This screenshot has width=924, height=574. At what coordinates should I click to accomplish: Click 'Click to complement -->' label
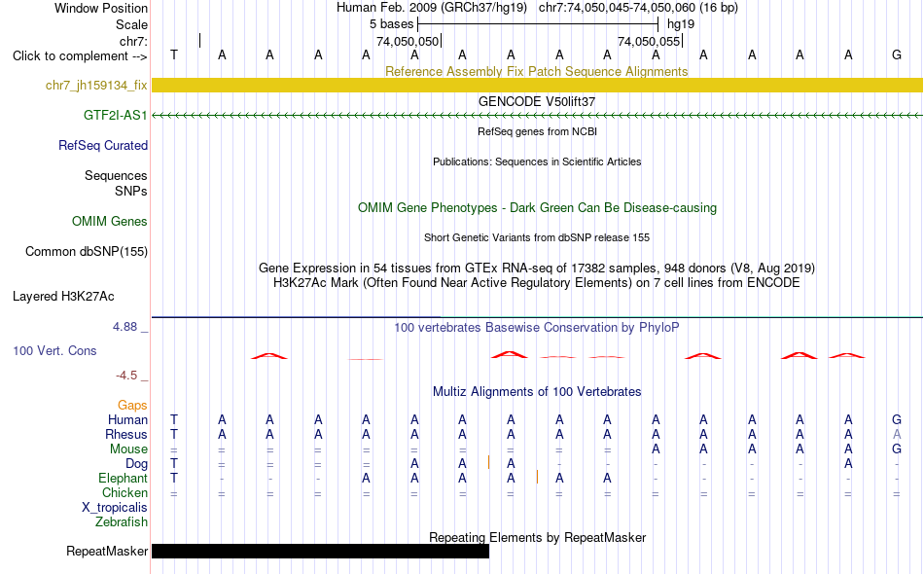(80, 56)
